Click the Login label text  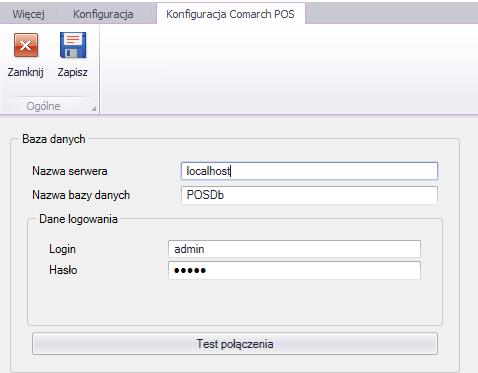click(x=62, y=249)
